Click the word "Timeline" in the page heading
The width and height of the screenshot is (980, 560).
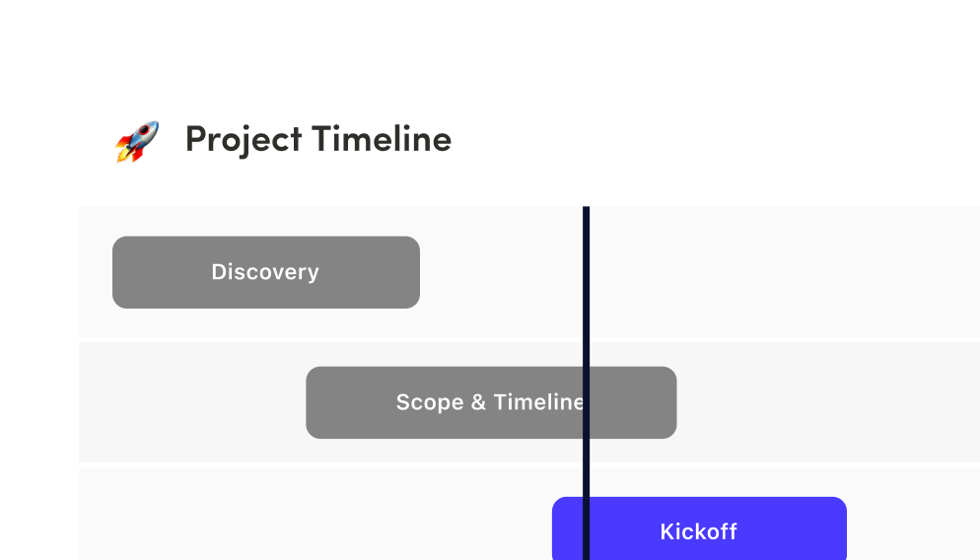coord(382,139)
